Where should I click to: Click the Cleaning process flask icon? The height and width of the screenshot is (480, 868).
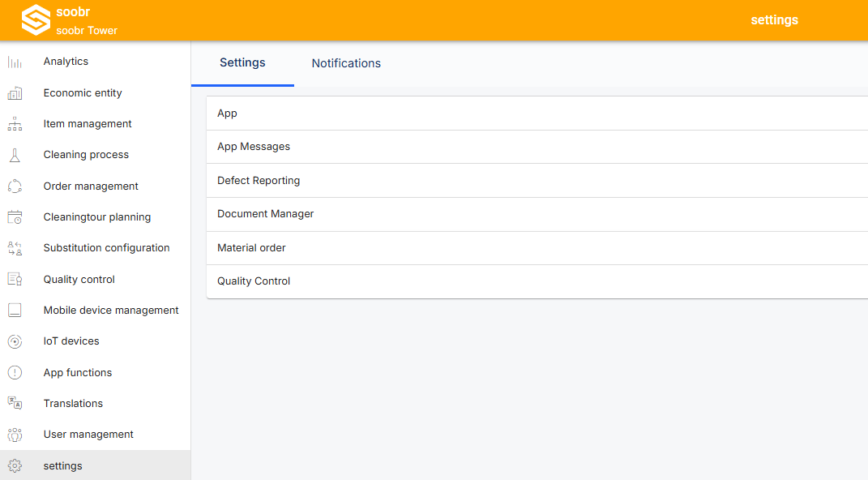click(15, 155)
